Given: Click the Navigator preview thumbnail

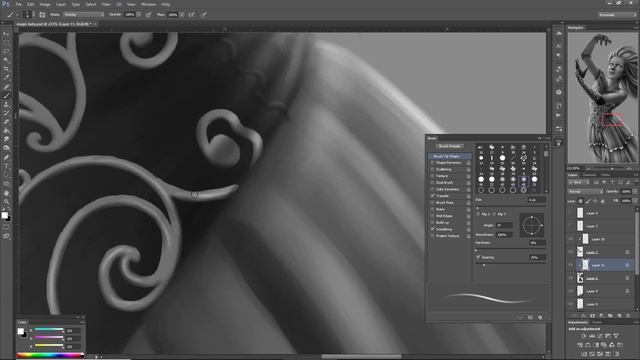Looking at the screenshot, I should click(602, 98).
